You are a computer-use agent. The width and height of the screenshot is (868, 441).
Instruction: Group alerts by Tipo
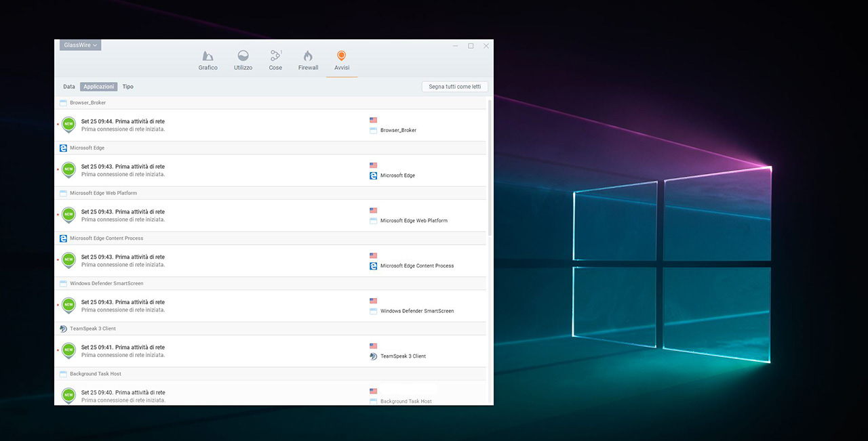click(x=128, y=87)
